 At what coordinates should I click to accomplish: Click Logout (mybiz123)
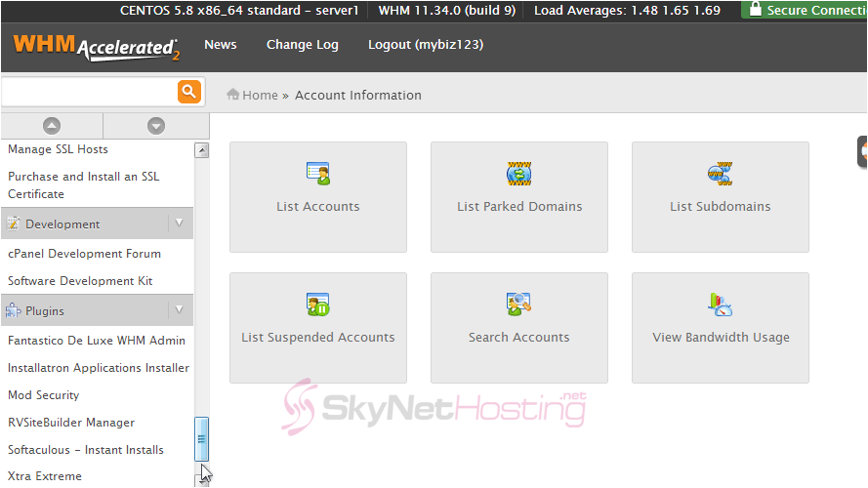pos(426,45)
